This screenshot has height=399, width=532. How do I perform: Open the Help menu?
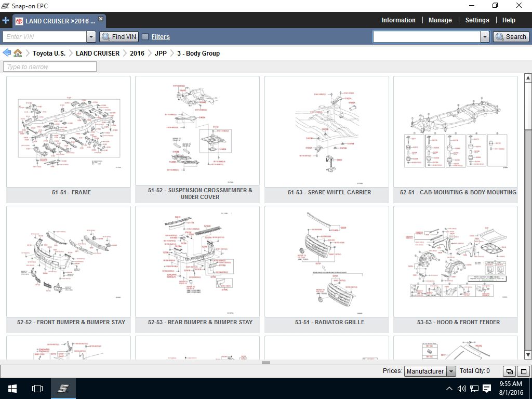(509, 20)
